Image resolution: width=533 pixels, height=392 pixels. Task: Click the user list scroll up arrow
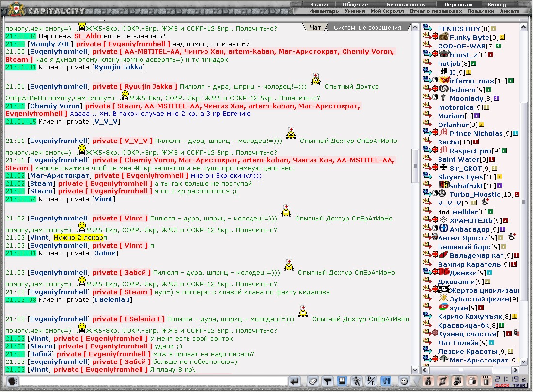pyautogui.click(x=523, y=27)
